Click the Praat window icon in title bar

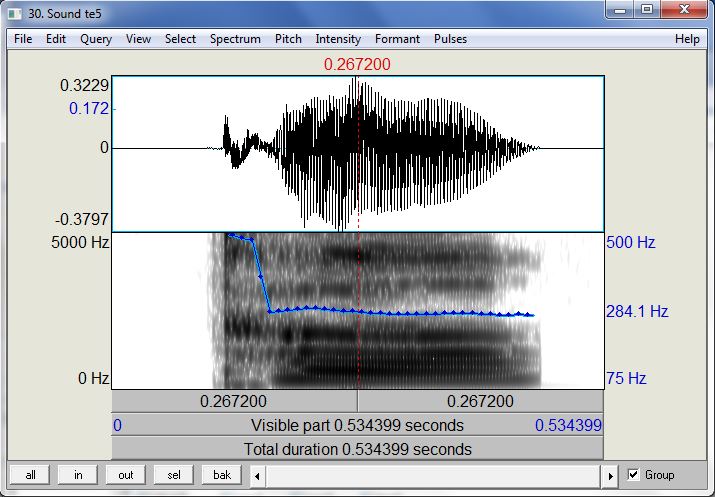point(15,14)
